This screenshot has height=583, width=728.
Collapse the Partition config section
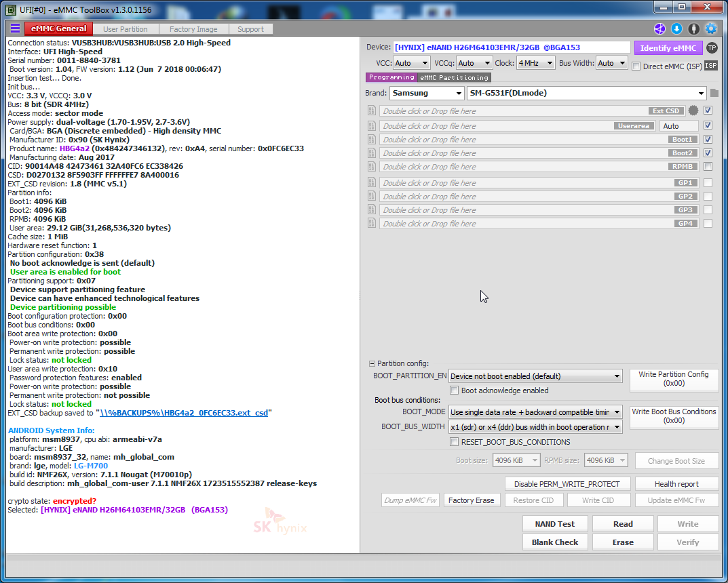[372, 363]
